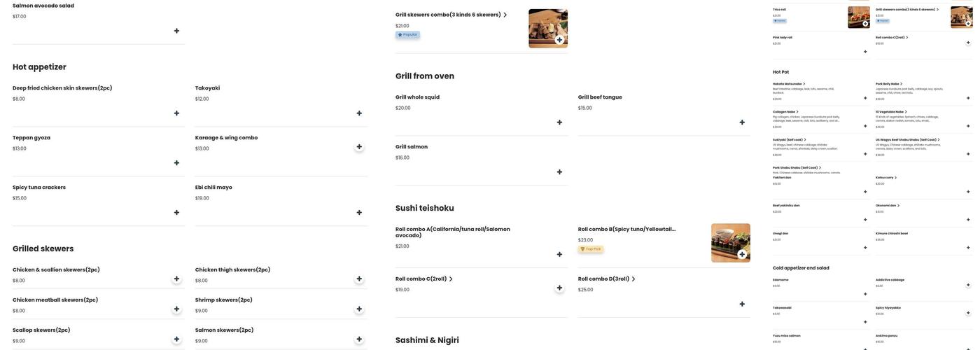The image size is (980, 350).
Task: Add Spicy tuna crackers plus icon
Action: click(x=176, y=213)
